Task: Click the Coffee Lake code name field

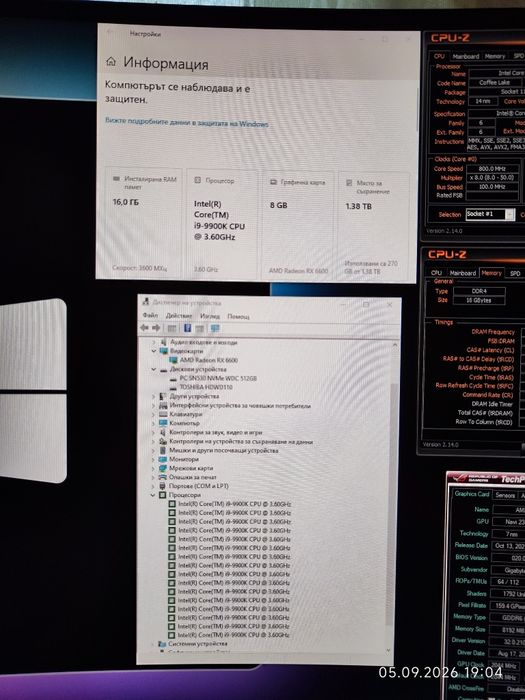Action: pyautogui.click(x=494, y=83)
